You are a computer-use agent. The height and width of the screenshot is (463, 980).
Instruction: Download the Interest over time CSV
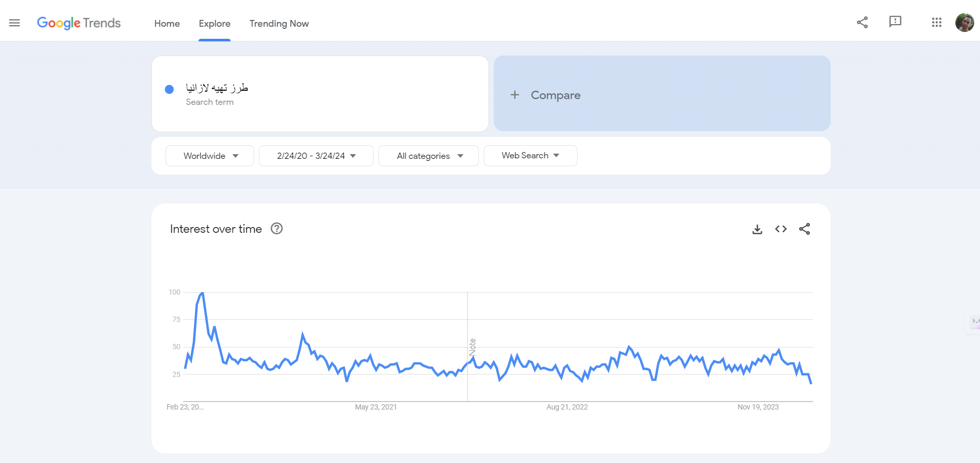tap(757, 229)
